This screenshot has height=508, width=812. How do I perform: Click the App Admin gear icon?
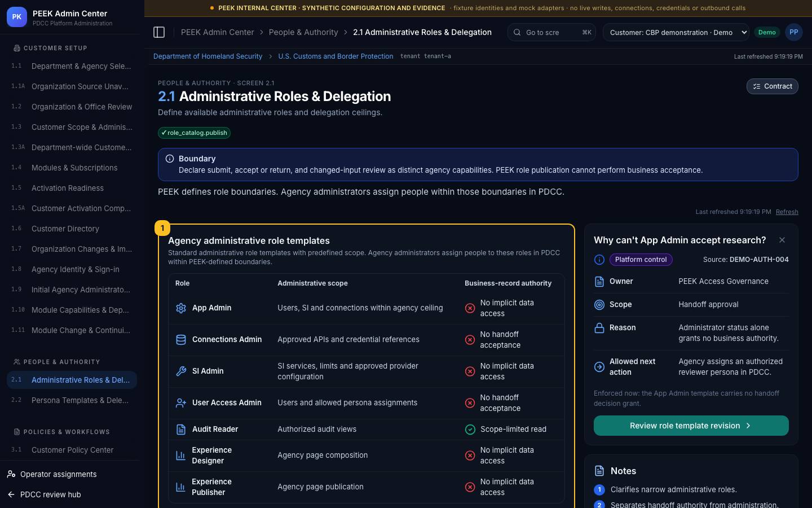(181, 308)
